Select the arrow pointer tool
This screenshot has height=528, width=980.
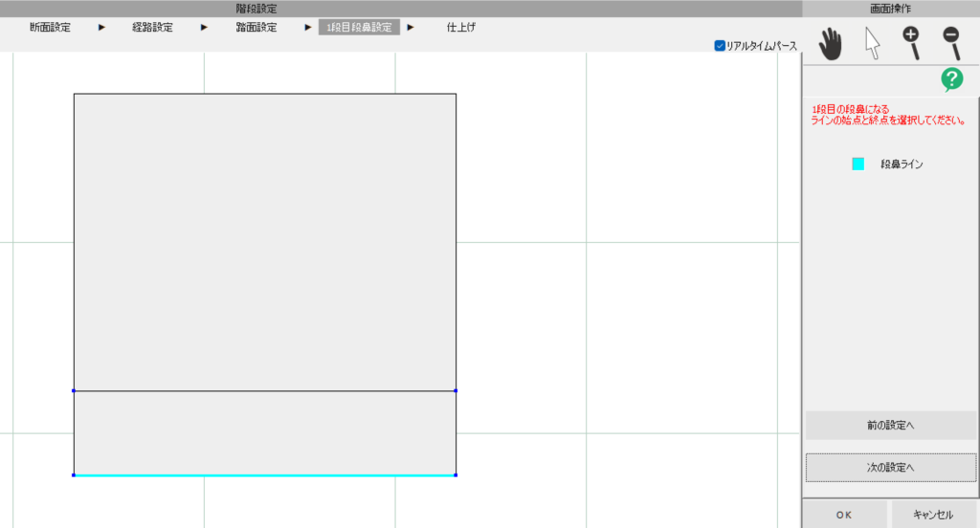point(872,44)
